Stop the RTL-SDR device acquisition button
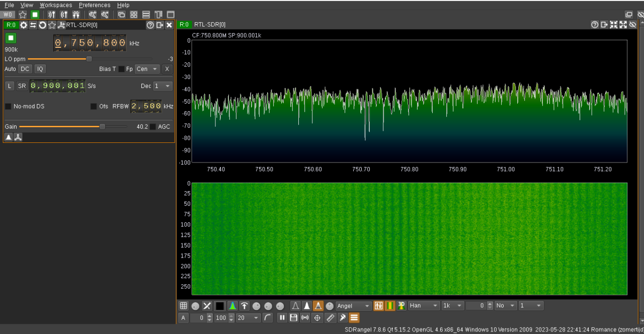The image size is (644, 334). point(11,38)
